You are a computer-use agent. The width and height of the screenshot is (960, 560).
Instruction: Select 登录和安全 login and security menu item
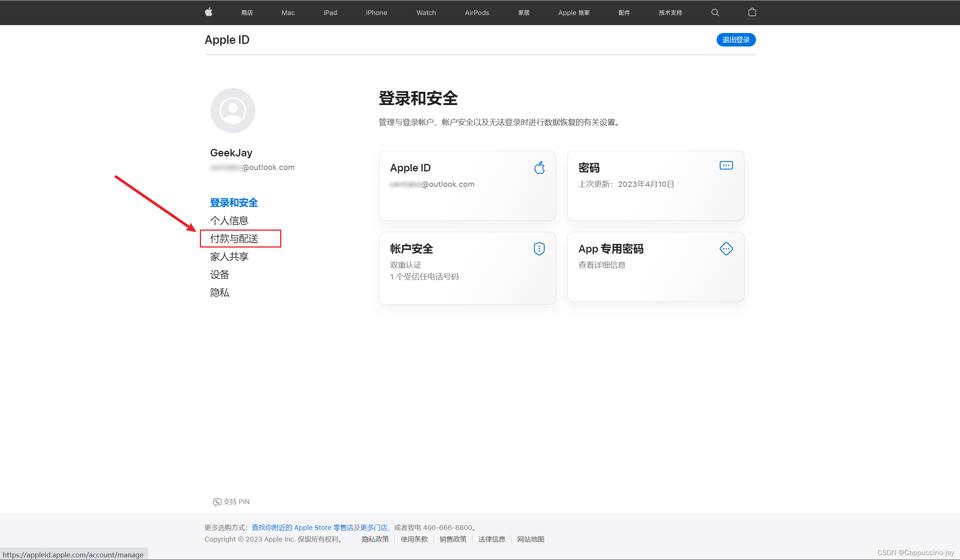click(x=234, y=202)
